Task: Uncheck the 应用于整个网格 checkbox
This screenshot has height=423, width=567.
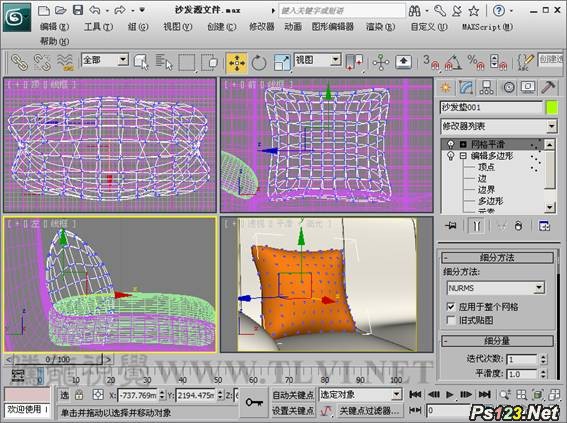Action: 451,307
